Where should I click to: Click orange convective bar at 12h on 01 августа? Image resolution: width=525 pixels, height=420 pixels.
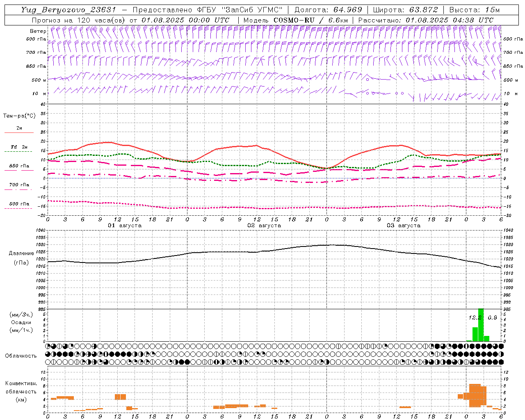tap(120, 397)
